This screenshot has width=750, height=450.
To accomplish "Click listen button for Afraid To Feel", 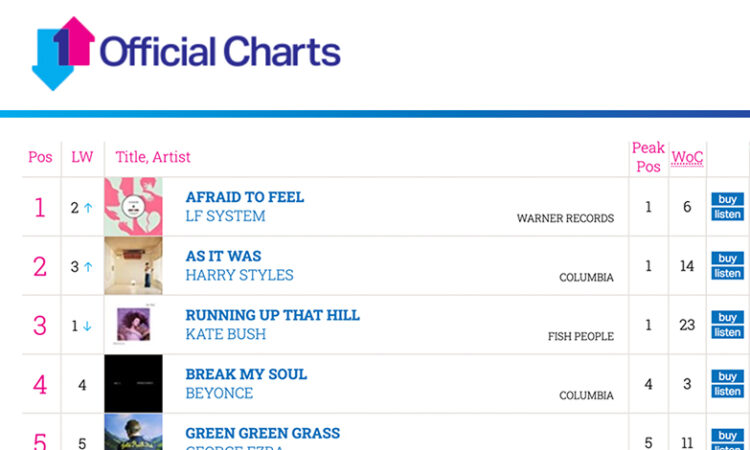I will 728,214.
